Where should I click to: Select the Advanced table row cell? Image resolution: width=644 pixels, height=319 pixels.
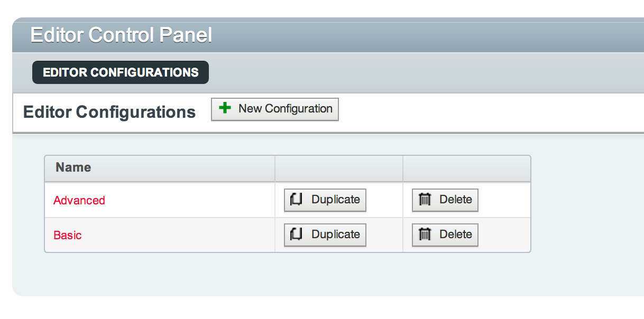tap(160, 200)
